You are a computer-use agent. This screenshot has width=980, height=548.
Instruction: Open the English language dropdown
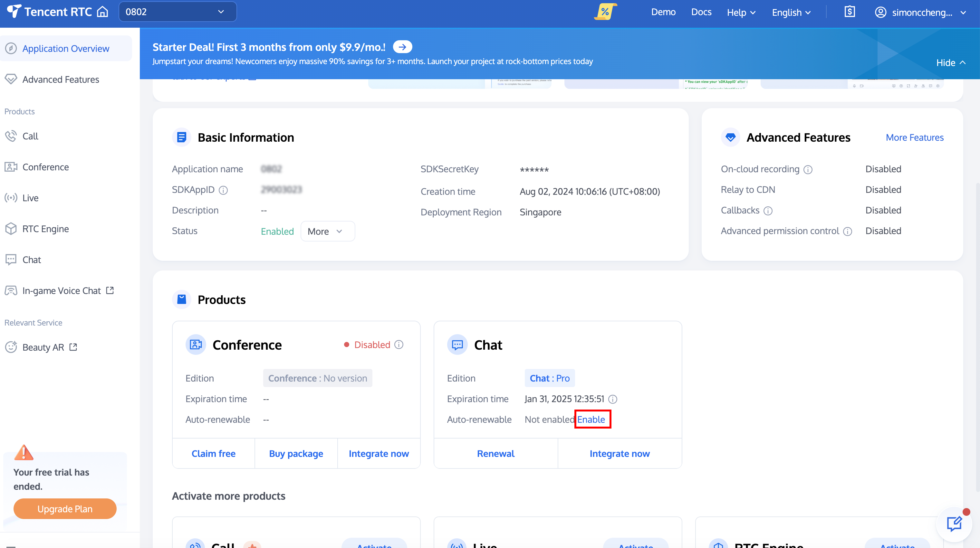tap(791, 13)
